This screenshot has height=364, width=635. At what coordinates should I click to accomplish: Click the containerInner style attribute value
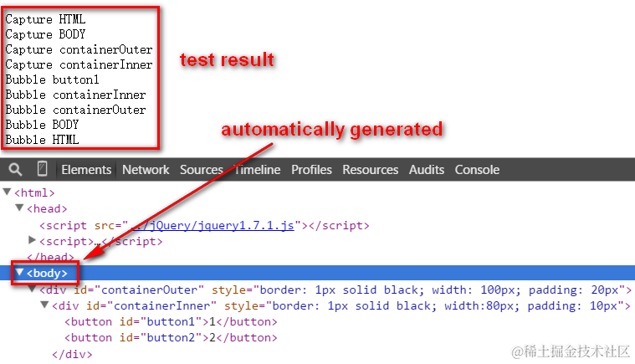444,305
